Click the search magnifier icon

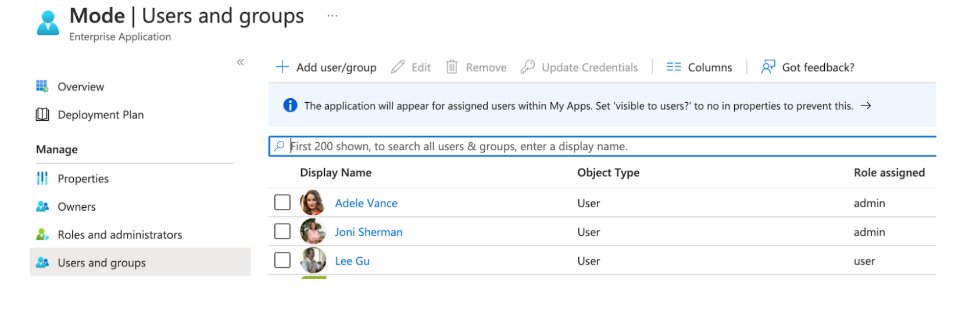279,146
